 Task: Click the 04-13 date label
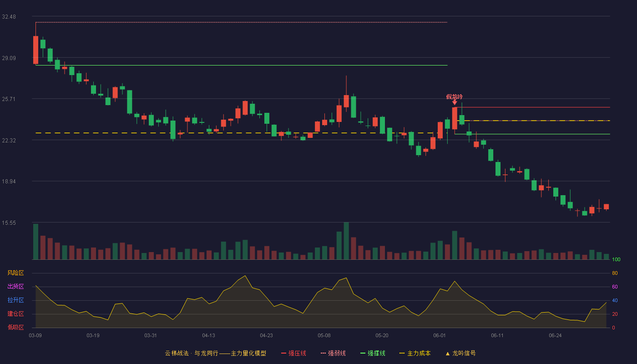coord(208,335)
